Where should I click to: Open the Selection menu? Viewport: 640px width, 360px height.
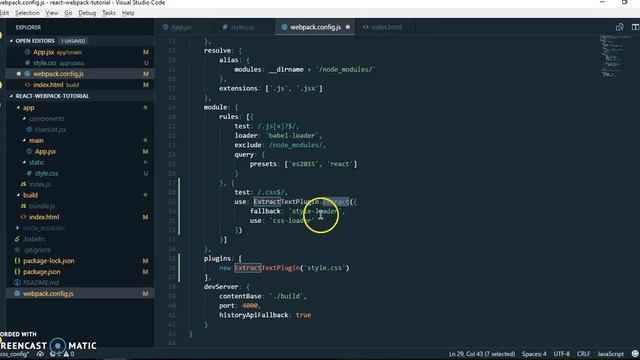(x=27, y=13)
